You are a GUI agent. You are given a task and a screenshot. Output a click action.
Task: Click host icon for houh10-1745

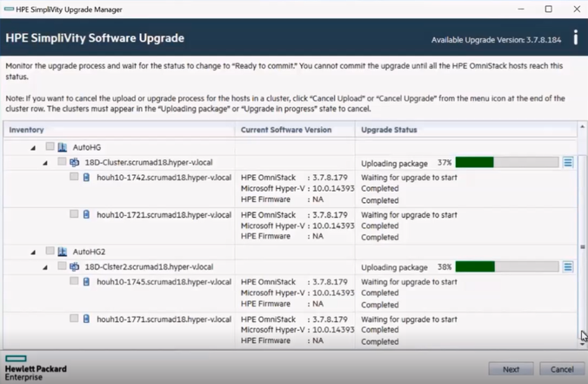(x=86, y=281)
